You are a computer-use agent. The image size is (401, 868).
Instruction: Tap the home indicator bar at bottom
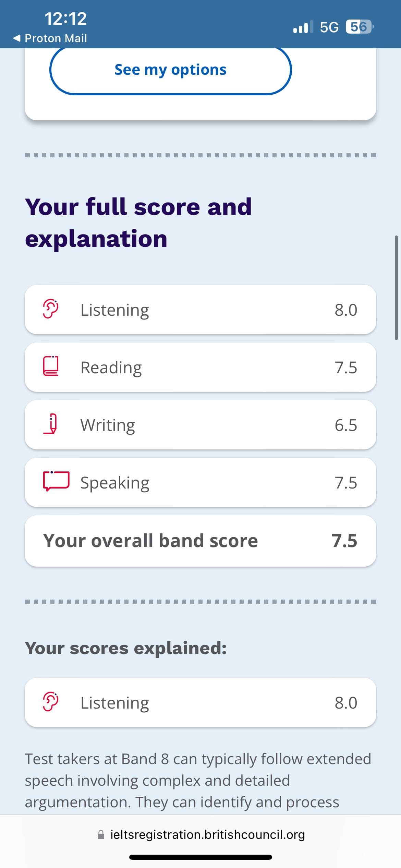pyautogui.click(x=200, y=857)
